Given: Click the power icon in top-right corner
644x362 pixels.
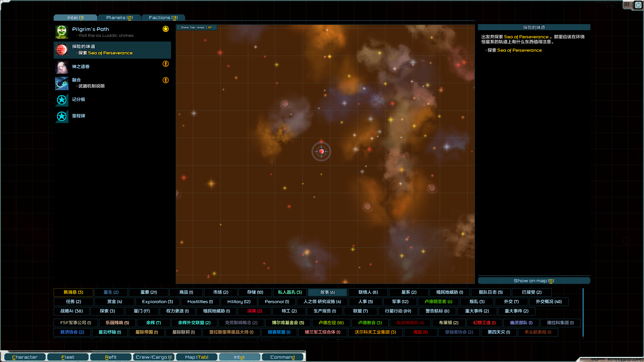Looking at the screenshot, I should click(x=638, y=5).
